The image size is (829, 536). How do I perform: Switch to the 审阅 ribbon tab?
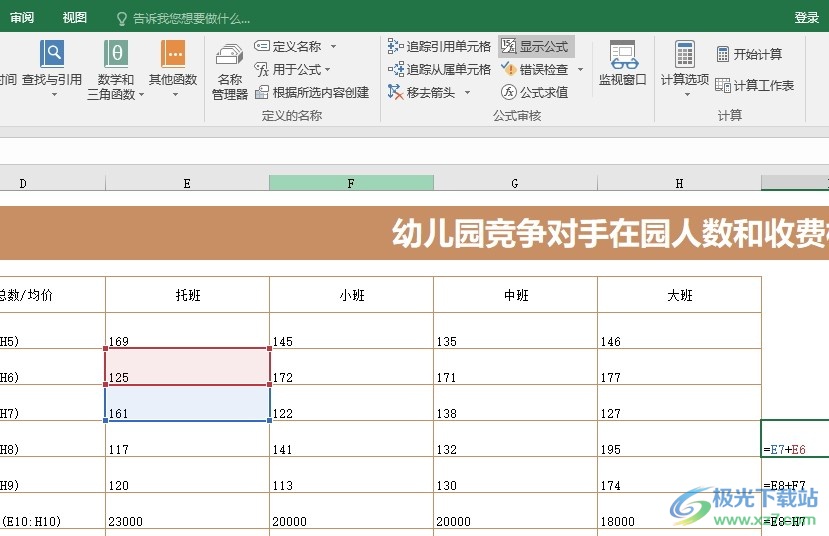tap(22, 18)
